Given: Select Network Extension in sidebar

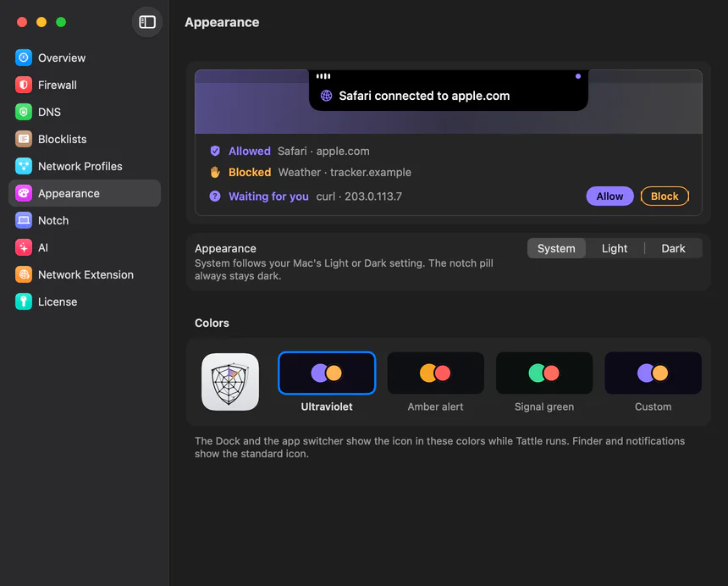Looking at the screenshot, I should (x=85, y=274).
